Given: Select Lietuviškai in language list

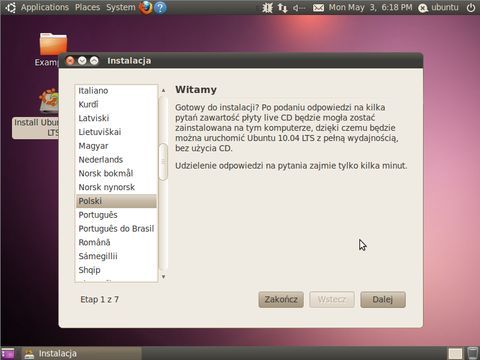Looking at the screenshot, I should click(x=116, y=132).
